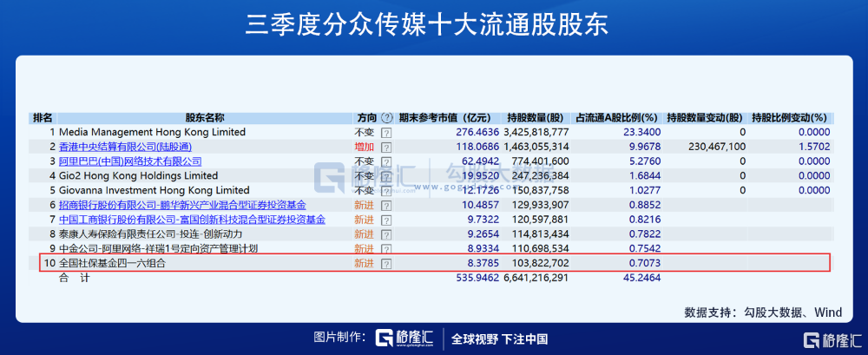
Task: Click ratio value 9.9678
Action: click(644, 147)
